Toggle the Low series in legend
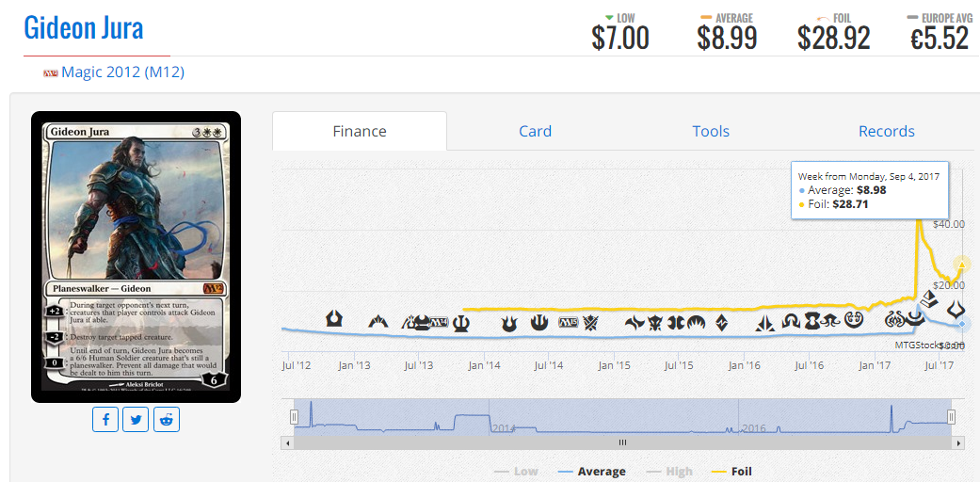Viewport: 980px width, 482px height. [516, 472]
